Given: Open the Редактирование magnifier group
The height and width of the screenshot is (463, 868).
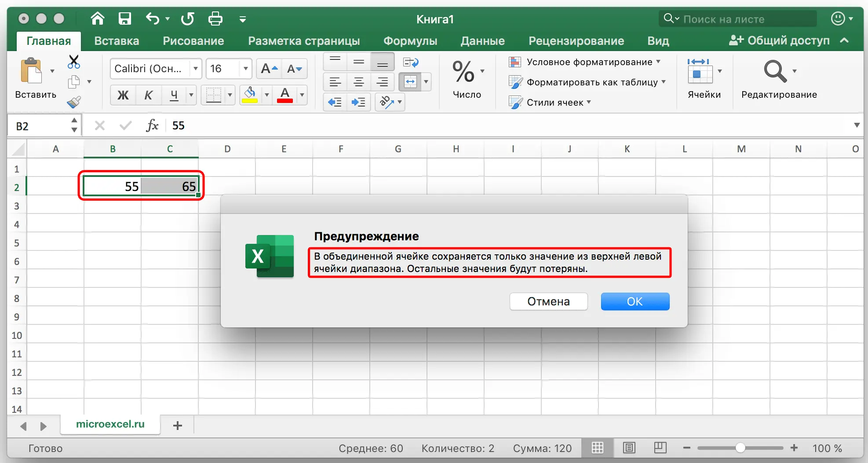Looking at the screenshot, I should pos(779,79).
